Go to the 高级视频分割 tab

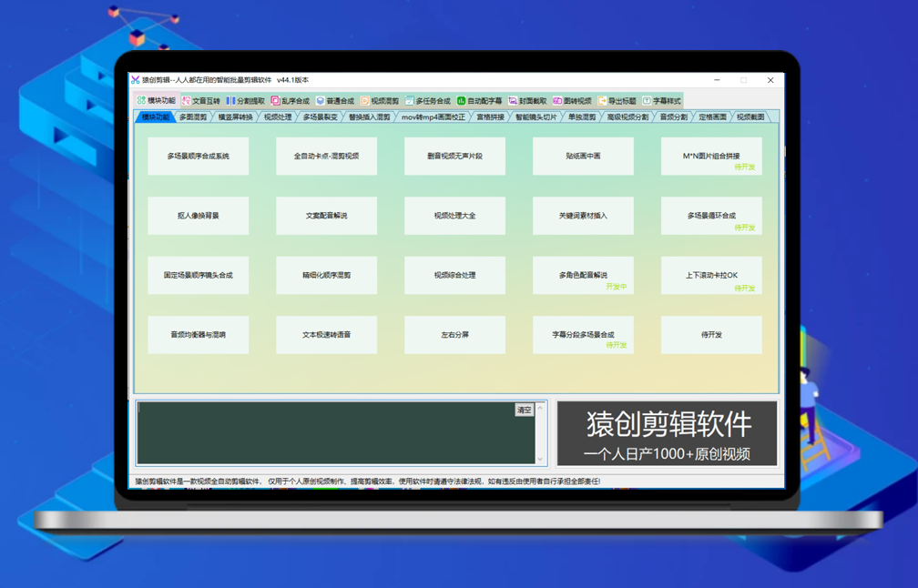click(x=627, y=117)
